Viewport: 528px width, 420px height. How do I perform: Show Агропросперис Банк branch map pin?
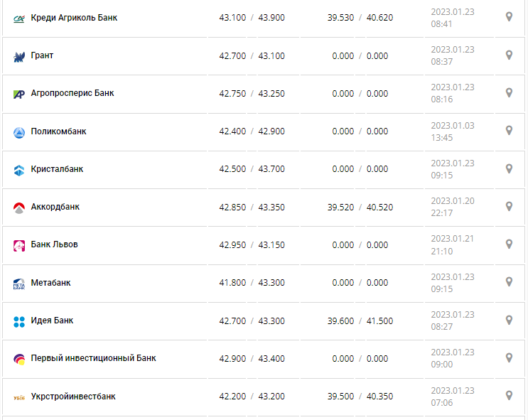(x=509, y=93)
